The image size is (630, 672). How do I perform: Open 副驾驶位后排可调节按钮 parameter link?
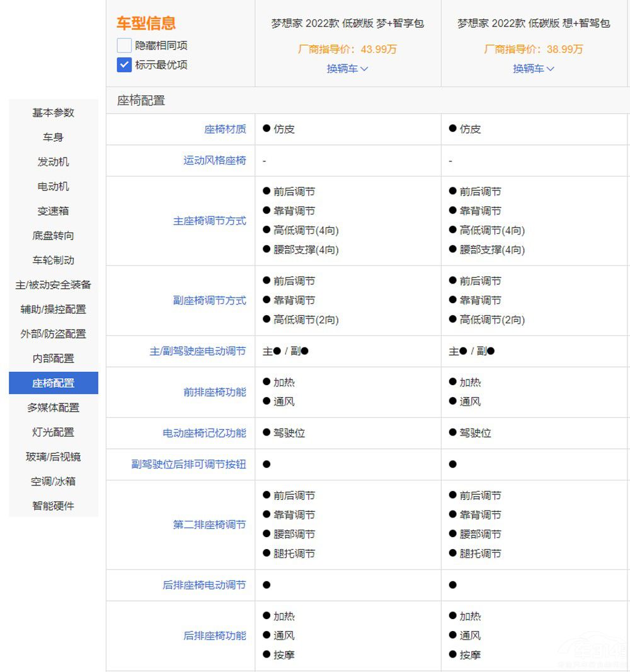pyautogui.click(x=188, y=465)
